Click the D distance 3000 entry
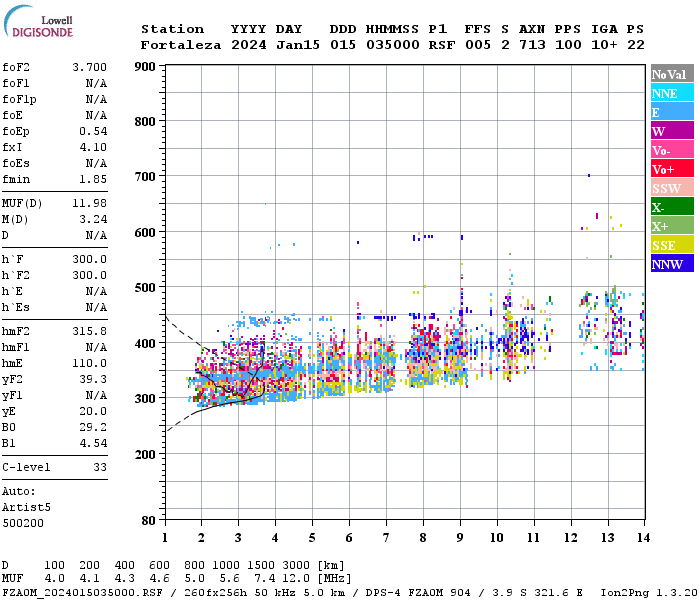This screenshot has height=600, width=700. pos(295,566)
